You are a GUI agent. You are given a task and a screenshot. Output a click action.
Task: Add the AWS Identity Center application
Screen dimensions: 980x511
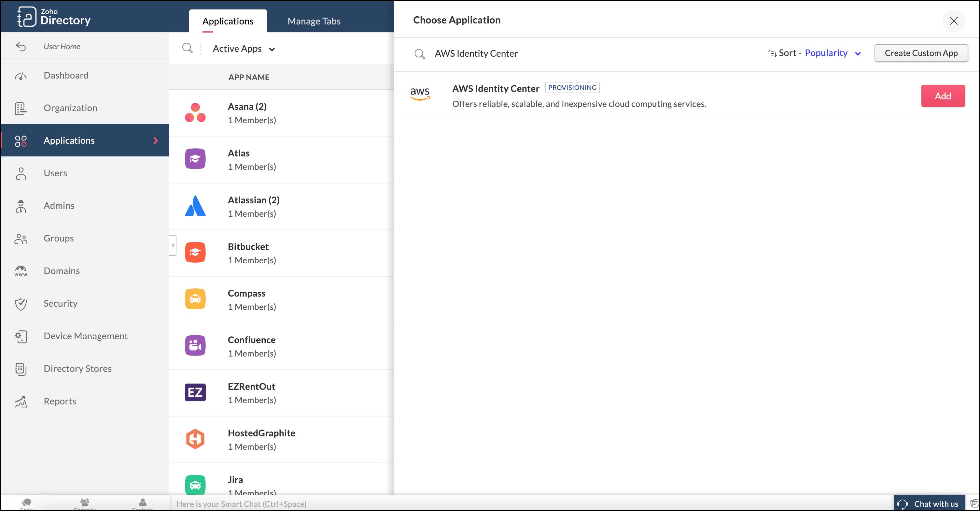[x=943, y=96]
